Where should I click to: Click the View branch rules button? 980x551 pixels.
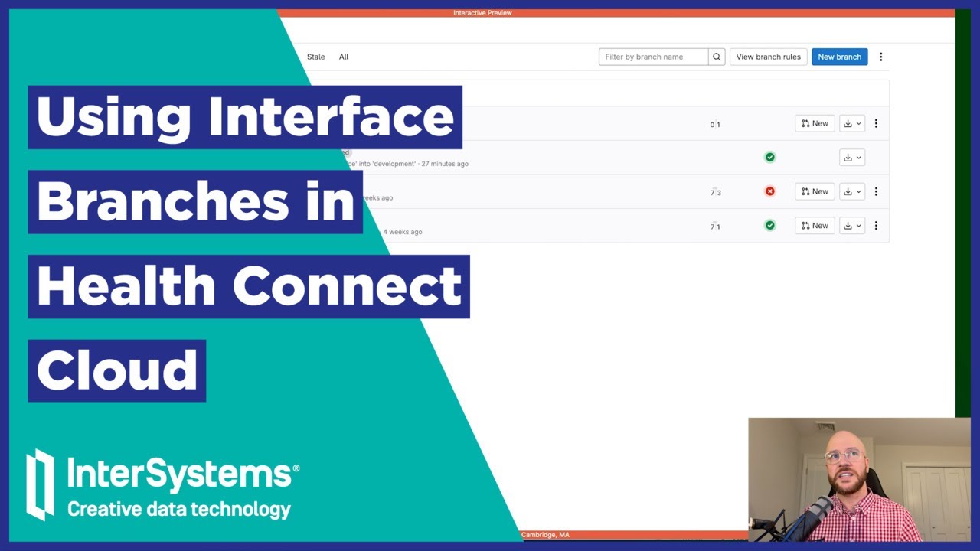point(769,57)
